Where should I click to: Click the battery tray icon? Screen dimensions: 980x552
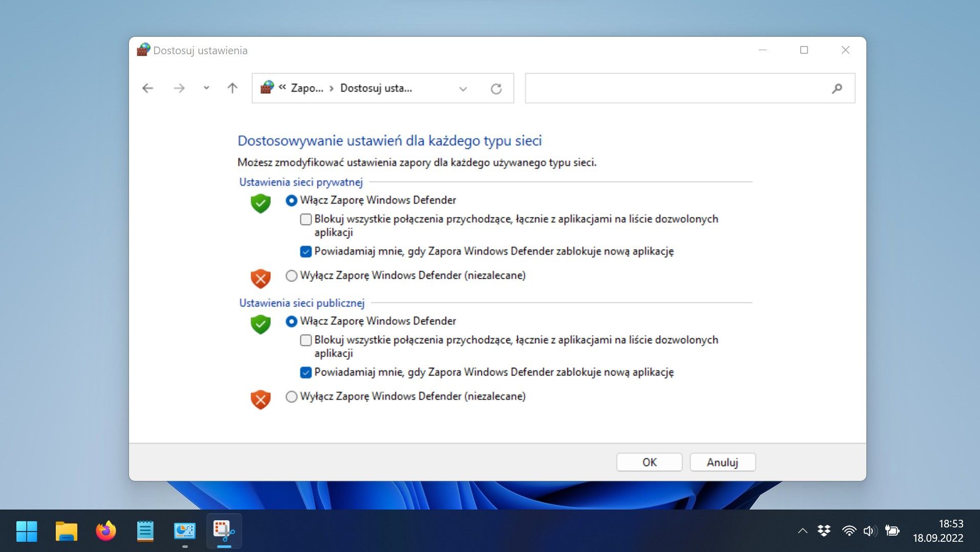coord(892,531)
